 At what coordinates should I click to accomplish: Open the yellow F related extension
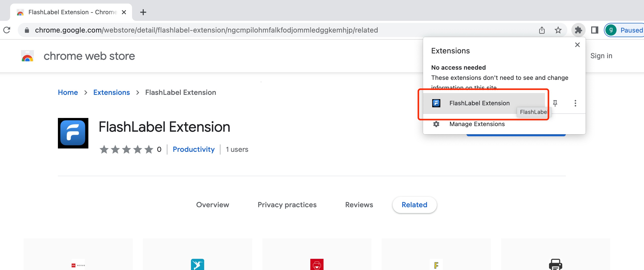436,254
